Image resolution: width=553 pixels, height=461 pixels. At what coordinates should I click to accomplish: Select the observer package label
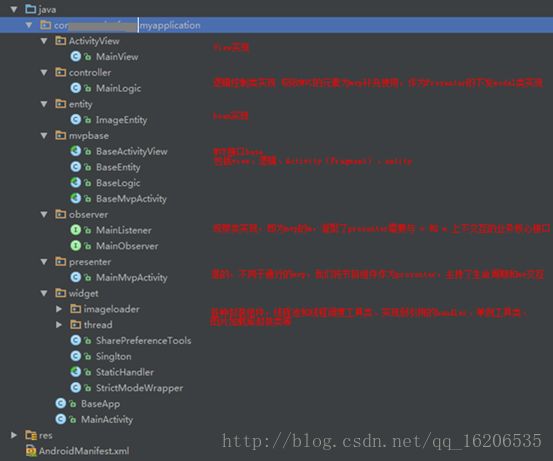coord(89,214)
